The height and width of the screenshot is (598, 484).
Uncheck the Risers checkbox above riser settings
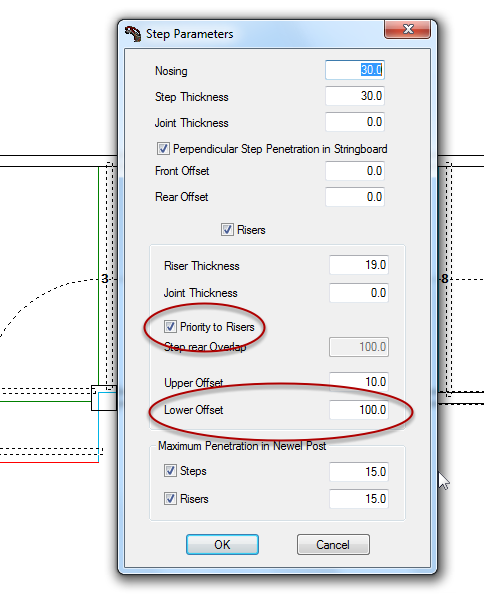click(227, 230)
